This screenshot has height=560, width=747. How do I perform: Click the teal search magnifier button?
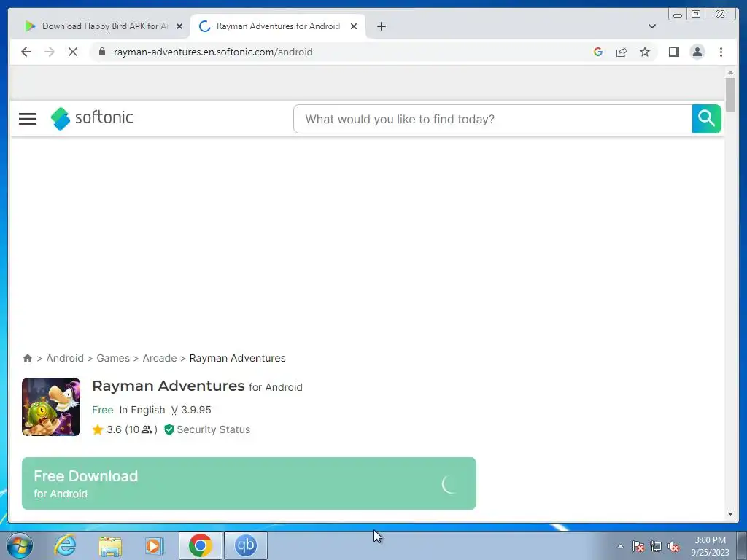(x=706, y=119)
